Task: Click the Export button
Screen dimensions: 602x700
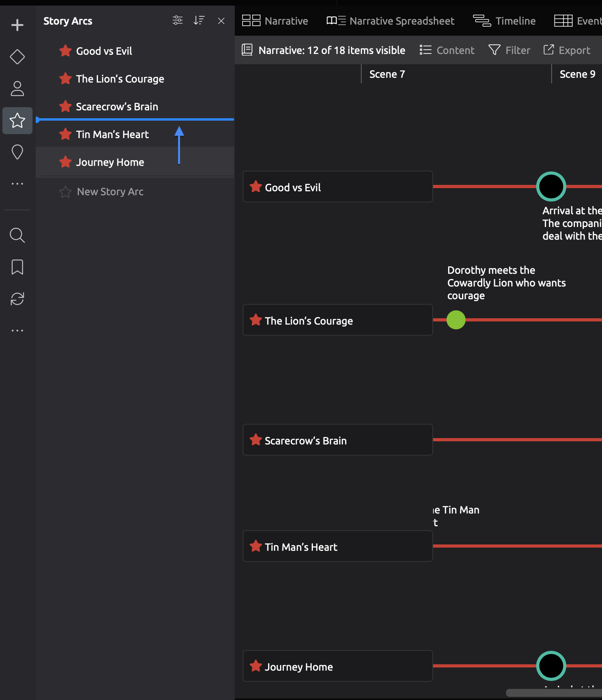Action: coord(567,50)
